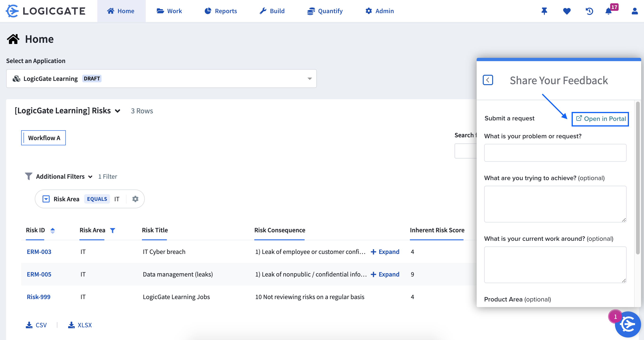Click the trying to achieve text area
Image resolution: width=644 pixels, height=340 pixels.
[x=555, y=204]
